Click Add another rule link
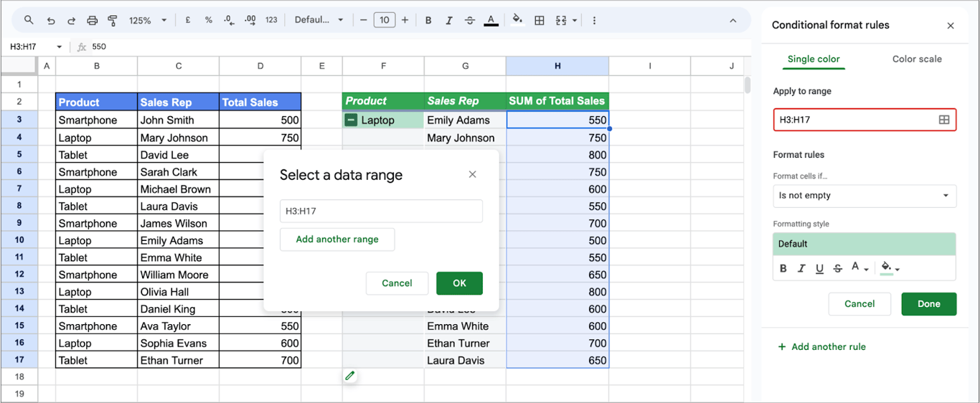This screenshot has width=980, height=403. pos(822,347)
